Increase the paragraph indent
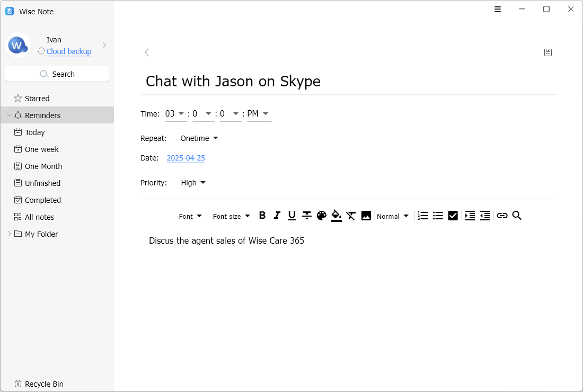 (x=470, y=216)
